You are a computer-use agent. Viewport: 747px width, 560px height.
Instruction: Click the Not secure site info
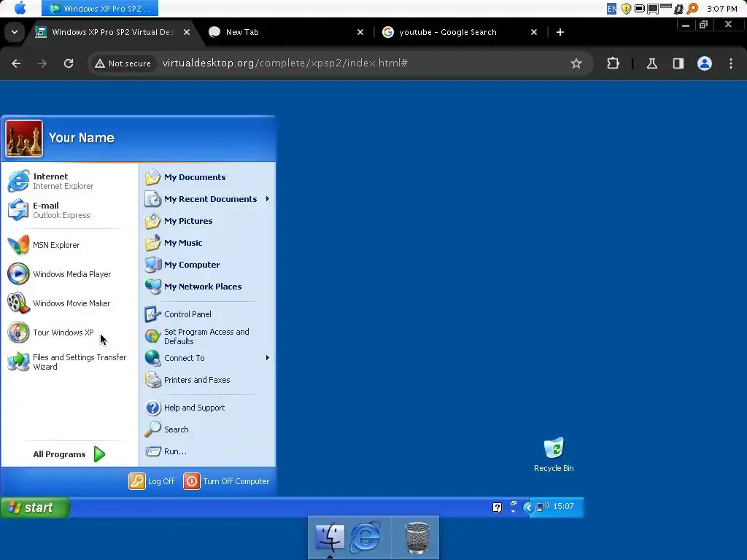tap(123, 63)
